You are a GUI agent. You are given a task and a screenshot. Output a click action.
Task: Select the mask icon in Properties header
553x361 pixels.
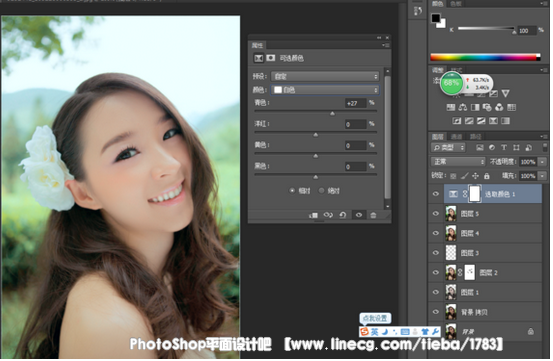point(271,58)
